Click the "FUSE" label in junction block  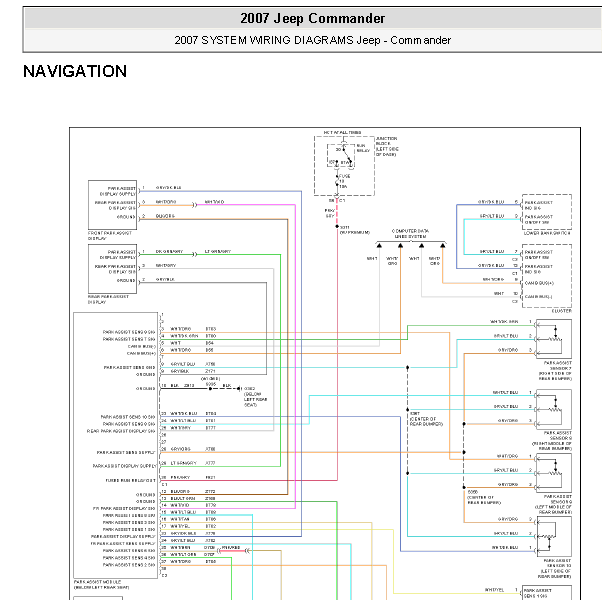[x=344, y=176]
